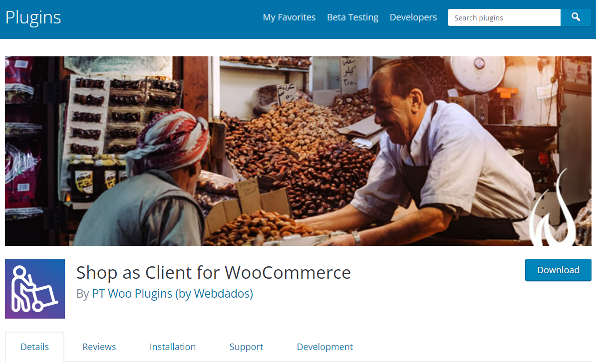The width and height of the screenshot is (596, 364).
Task: Open My Favorites in the header
Action: coord(289,17)
